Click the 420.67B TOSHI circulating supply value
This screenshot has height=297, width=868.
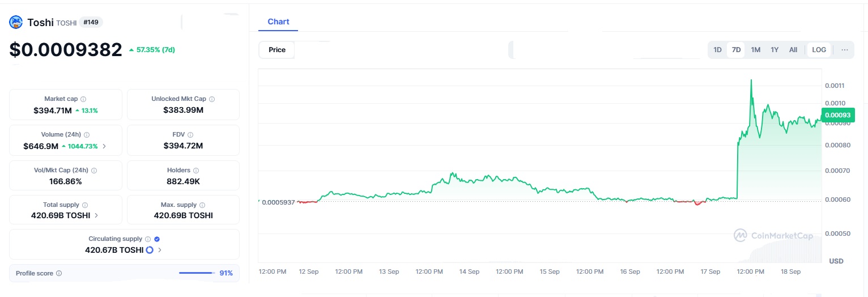pos(114,250)
